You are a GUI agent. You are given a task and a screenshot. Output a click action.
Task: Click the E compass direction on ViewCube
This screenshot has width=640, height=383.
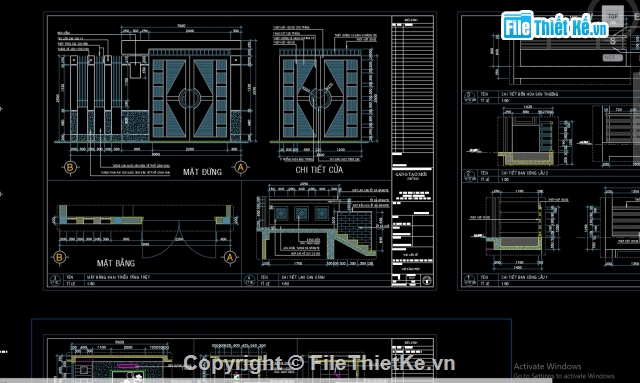tap(637, 16)
